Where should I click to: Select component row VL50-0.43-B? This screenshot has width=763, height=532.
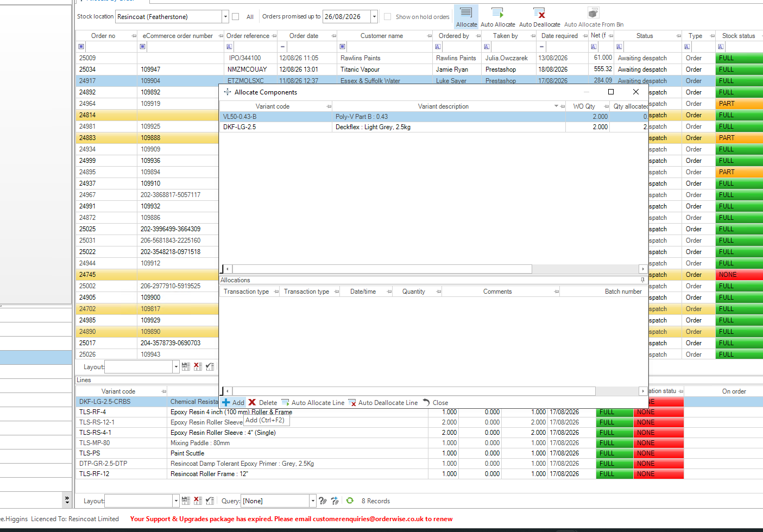(x=433, y=117)
